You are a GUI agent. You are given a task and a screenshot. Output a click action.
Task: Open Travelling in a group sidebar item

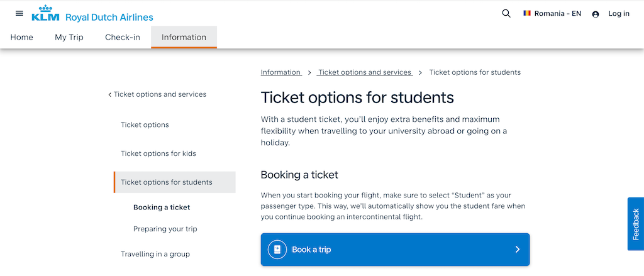(155, 254)
